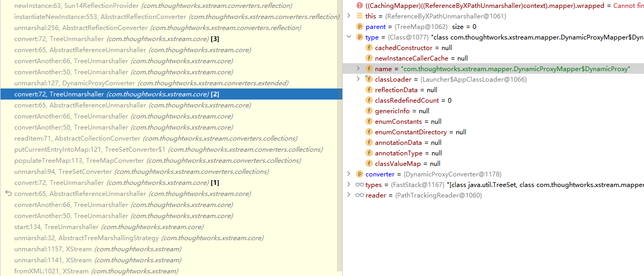Select the populateTreeMap:113 TreeMapConverter frame
This screenshot has height=276, width=644.
click(x=157, y=161)
